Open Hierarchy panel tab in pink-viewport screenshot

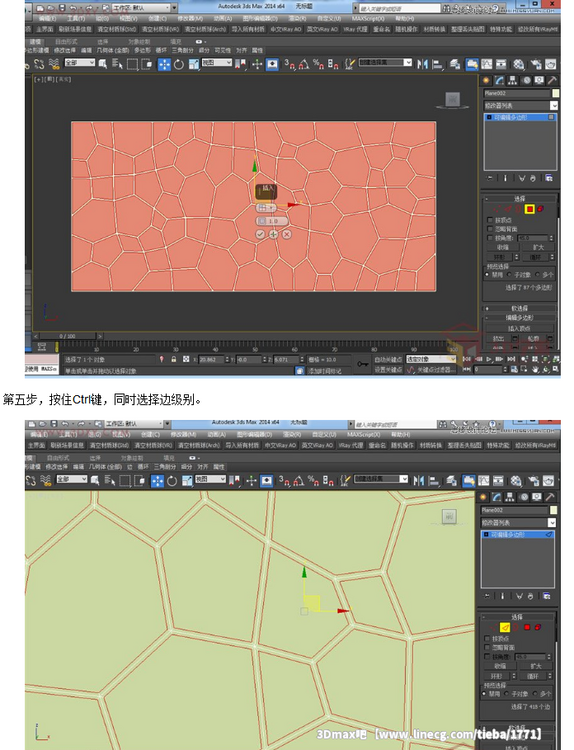(513, 80)
